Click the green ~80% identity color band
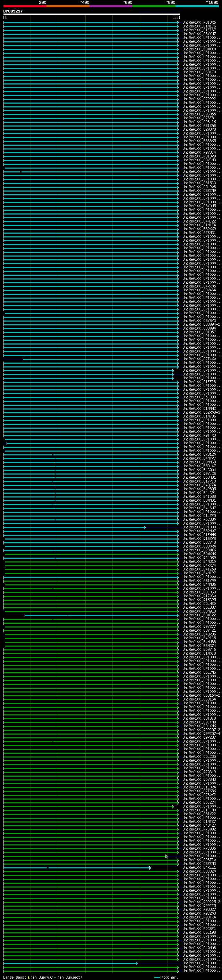222x980 pixels. point(154,6)
